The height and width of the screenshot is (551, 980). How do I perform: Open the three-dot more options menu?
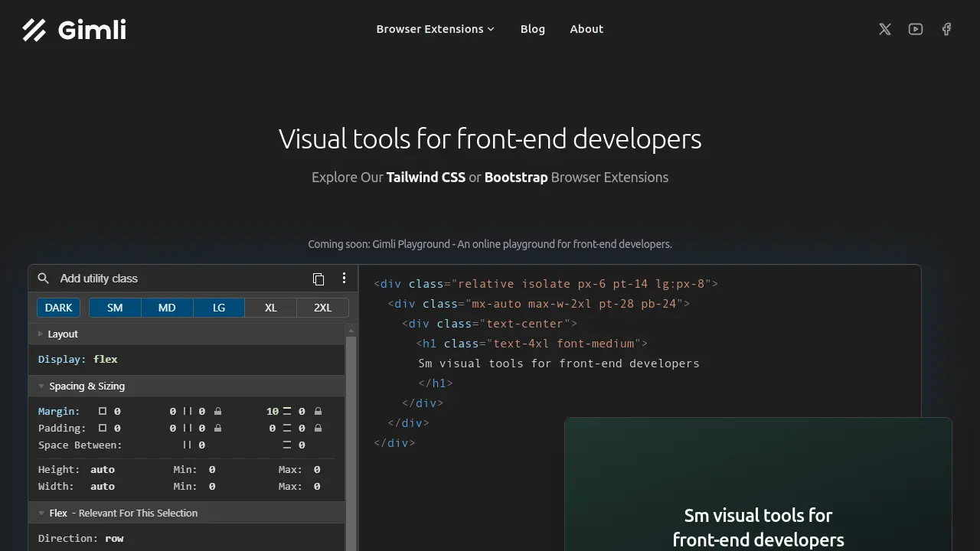point(344,278)
